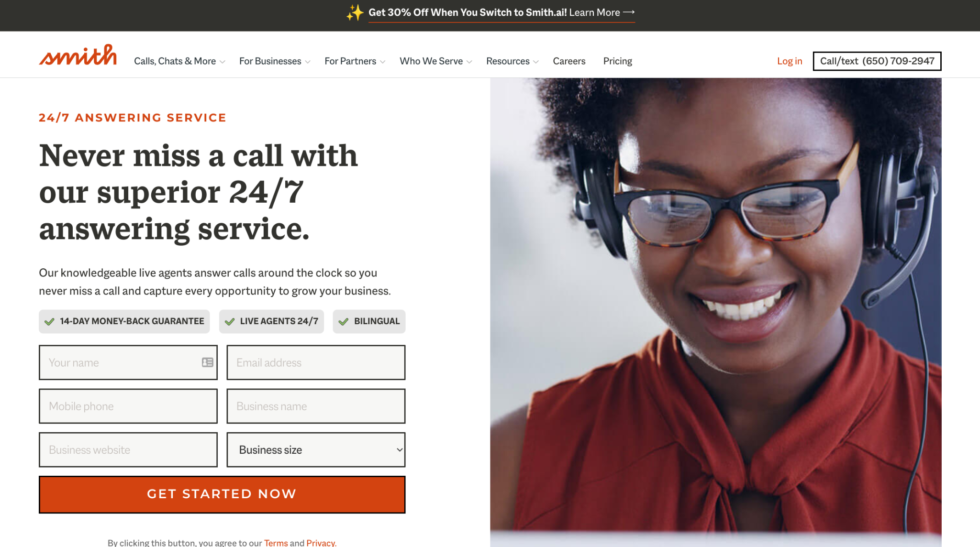
Task: Open the 'Who We Serve' menu
Action: pos(435,61)
